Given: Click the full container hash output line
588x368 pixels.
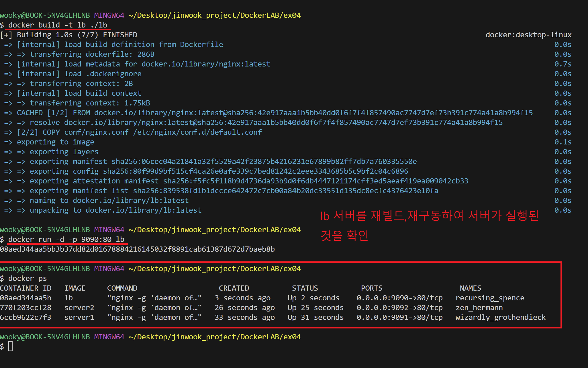Looking at the screenshot, I should 137,249.
